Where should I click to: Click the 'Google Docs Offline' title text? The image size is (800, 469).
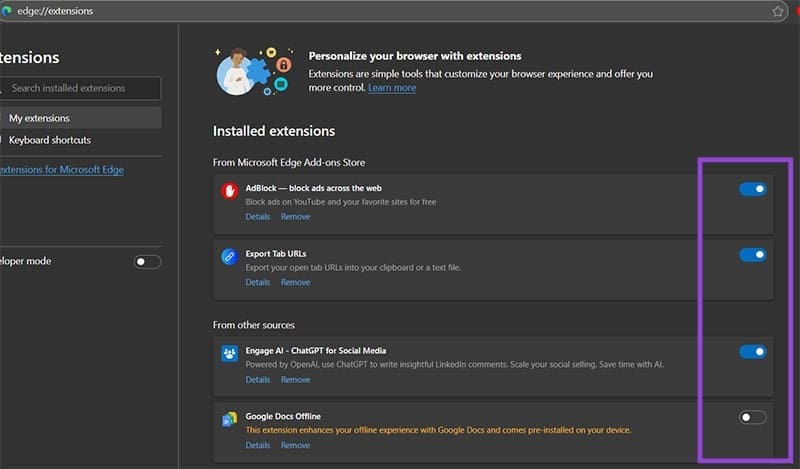(x=283, y=416)
